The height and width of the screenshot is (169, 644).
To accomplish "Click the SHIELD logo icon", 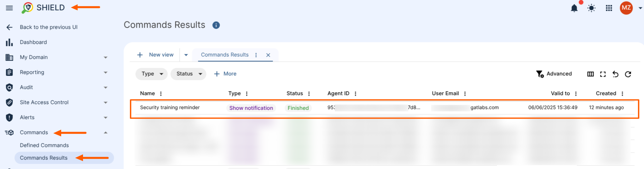I will 28,8.
